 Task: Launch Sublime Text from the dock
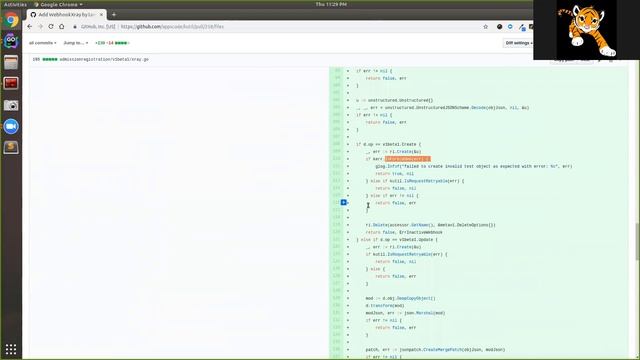point(11,147)
